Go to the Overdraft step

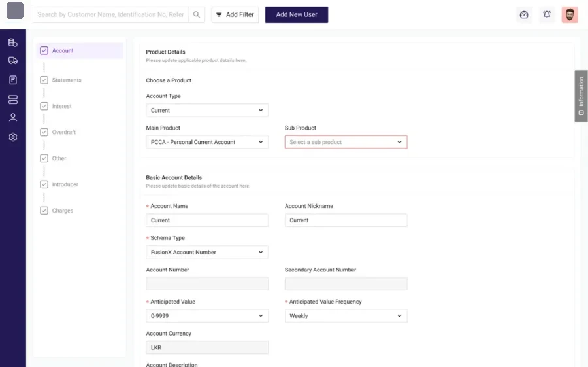point(64,132)
